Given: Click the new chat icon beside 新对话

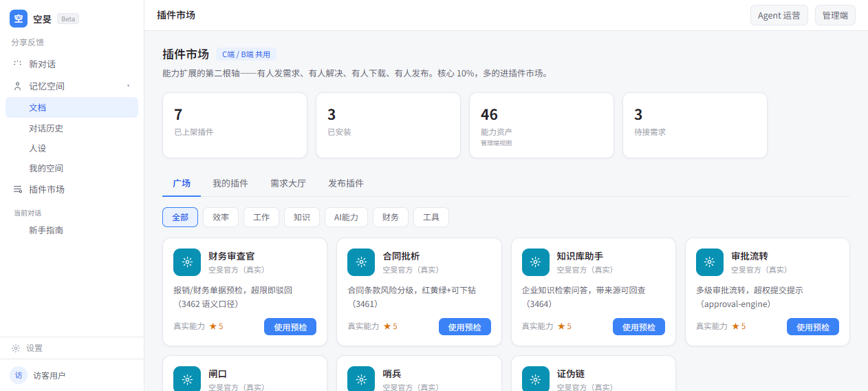Looking at the screenshot, I should click(x=17, y=64).
